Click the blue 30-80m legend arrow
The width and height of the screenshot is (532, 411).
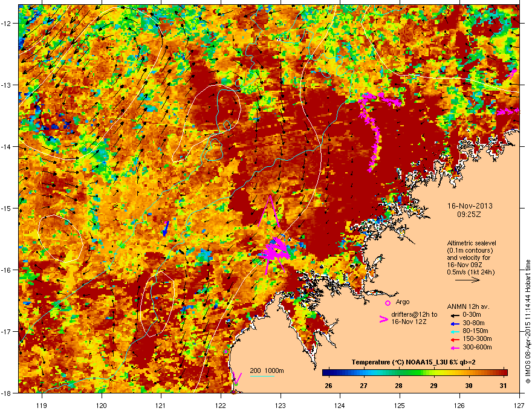[454, 323]
